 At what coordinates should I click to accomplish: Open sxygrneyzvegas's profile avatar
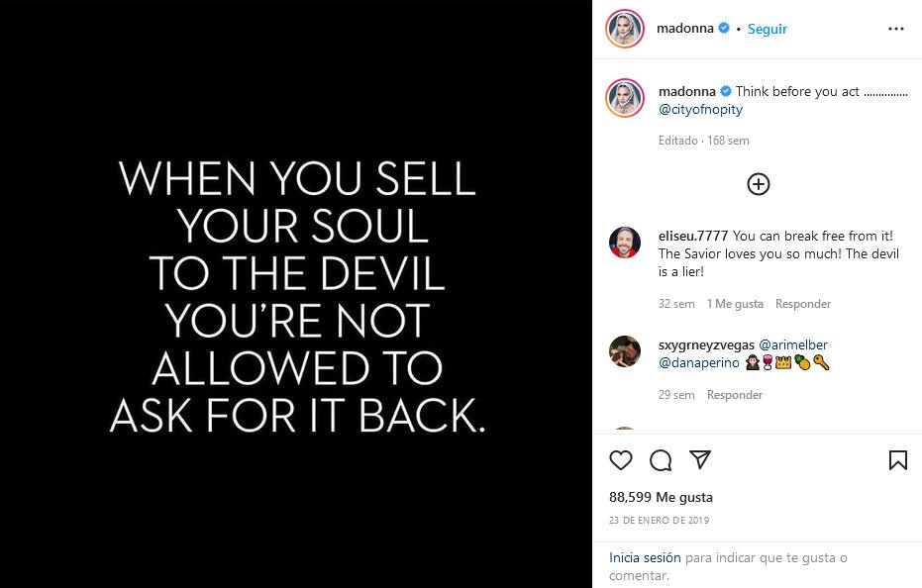(x=625, y=350)
